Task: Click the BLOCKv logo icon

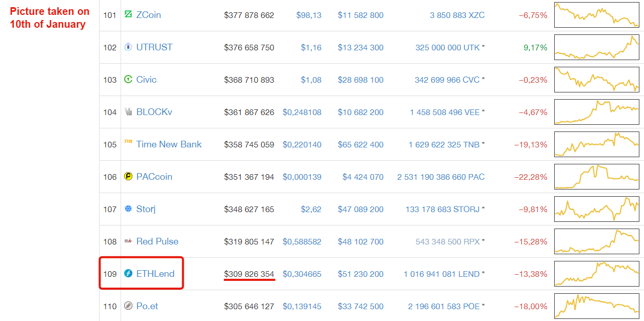Action: 128,112
